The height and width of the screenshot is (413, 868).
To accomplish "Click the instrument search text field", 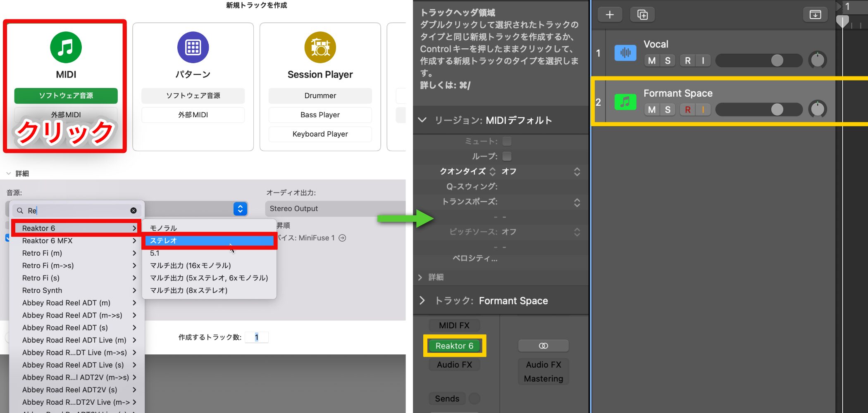I will [x=77, y=211].
